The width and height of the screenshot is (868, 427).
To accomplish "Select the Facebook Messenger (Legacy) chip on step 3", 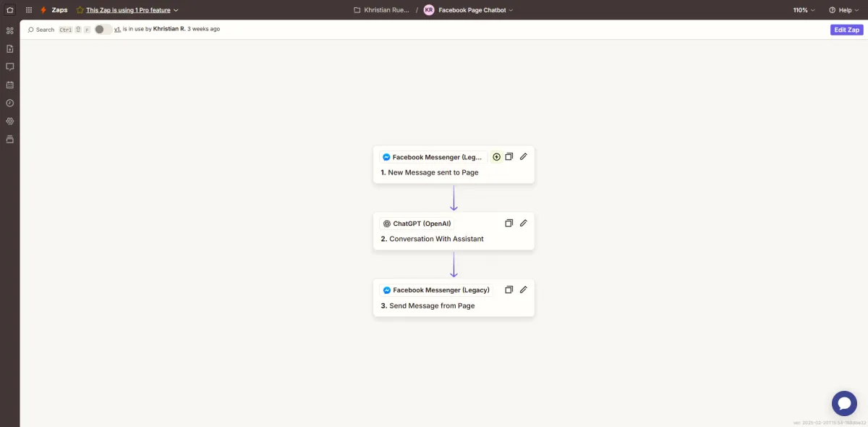I will point(436,290).
